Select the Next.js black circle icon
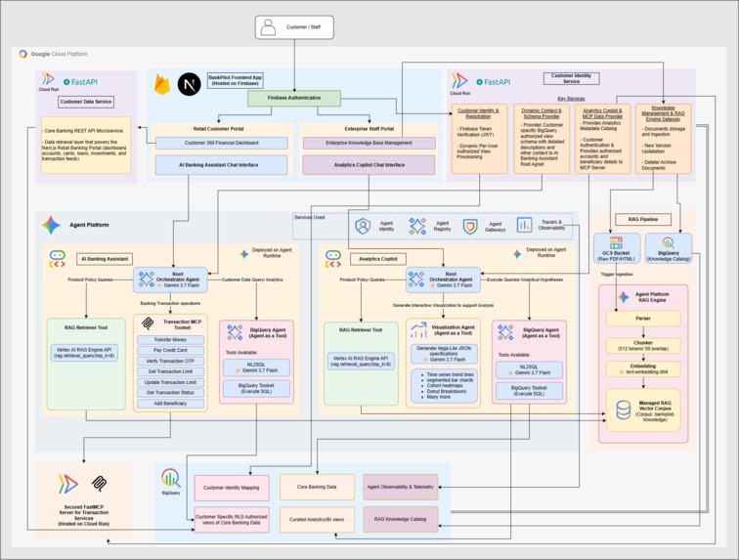Screen dimensions: 739x560 pos(189,84)
